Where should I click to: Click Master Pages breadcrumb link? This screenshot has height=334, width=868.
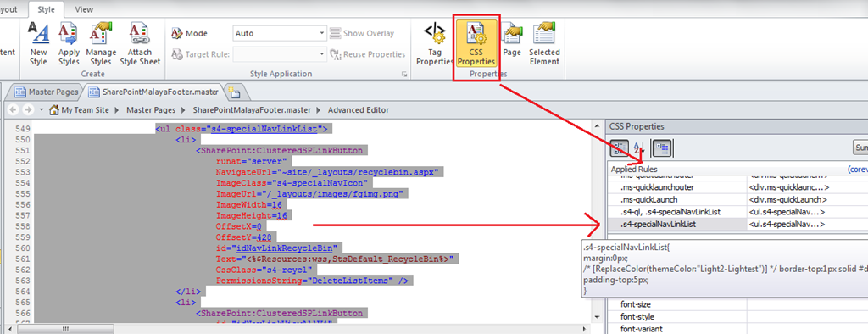(151, 109)
